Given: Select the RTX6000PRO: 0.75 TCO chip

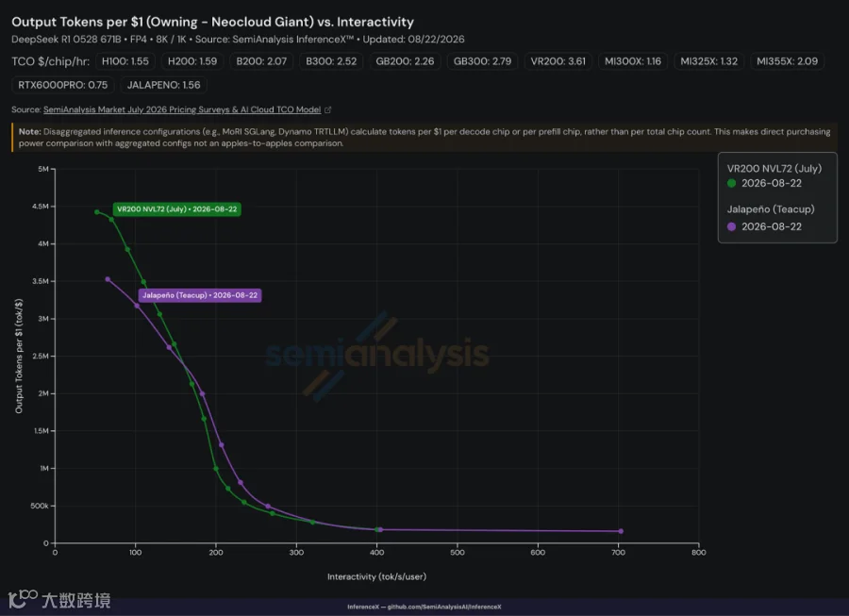Looking at the screenshot, I should (63, 85).
